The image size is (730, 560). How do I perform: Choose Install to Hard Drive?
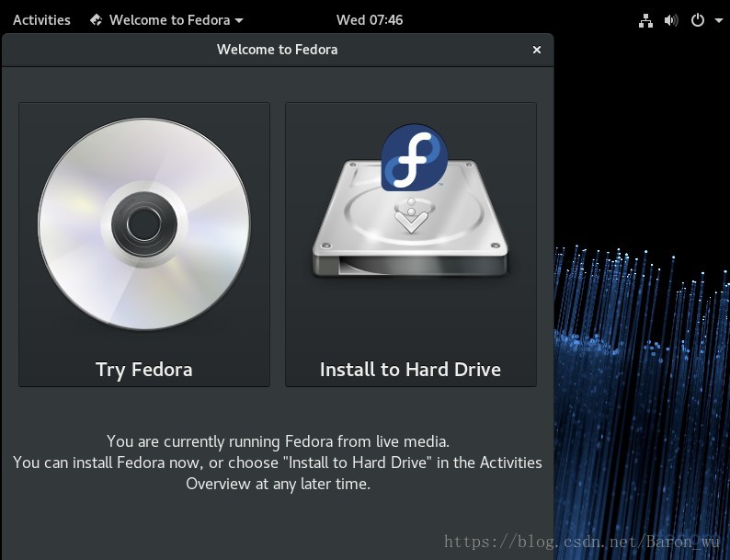click(411, 245)
